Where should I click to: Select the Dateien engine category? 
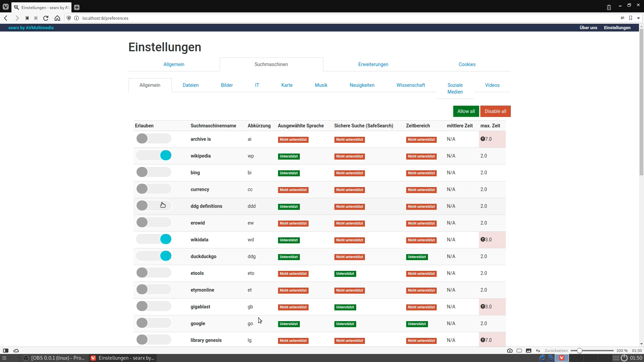(x=191, y=85)
